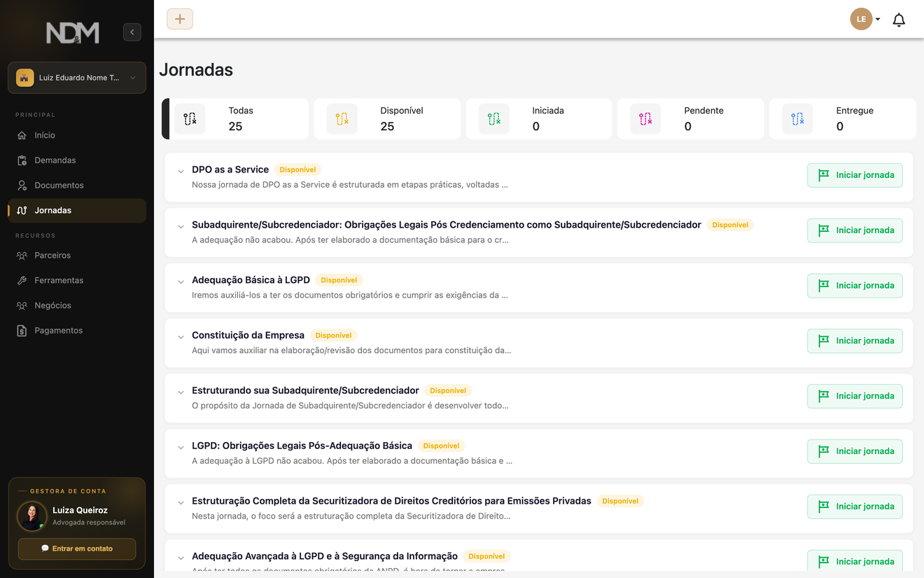Filter journeys by Iniciada
This screenshot has width=924, height=578.
point(539,118)
